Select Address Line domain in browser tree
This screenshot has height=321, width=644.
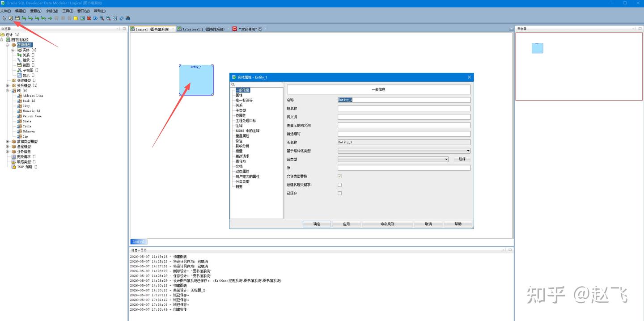[x=33, y=96]
